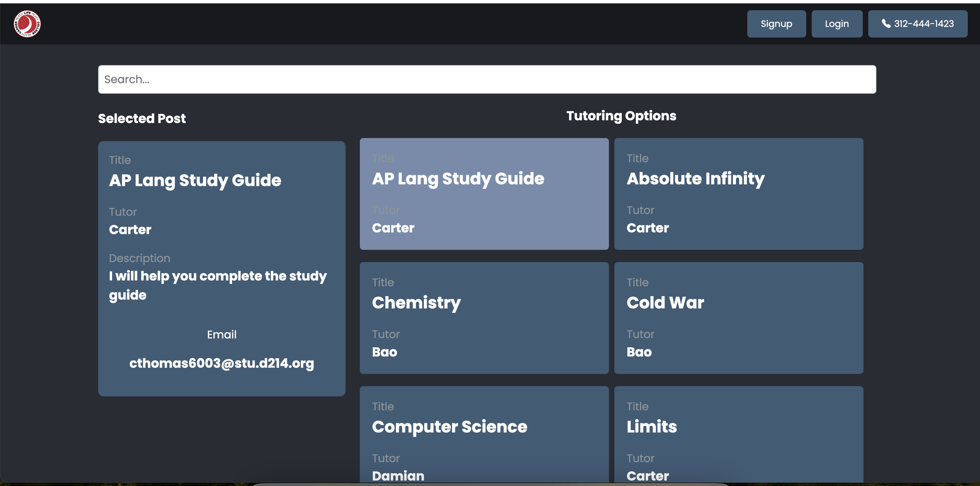Viewport: 980px width, 486px height.
Task: Open the Absolute Infinity tutoring card
Action: (738, 194)
